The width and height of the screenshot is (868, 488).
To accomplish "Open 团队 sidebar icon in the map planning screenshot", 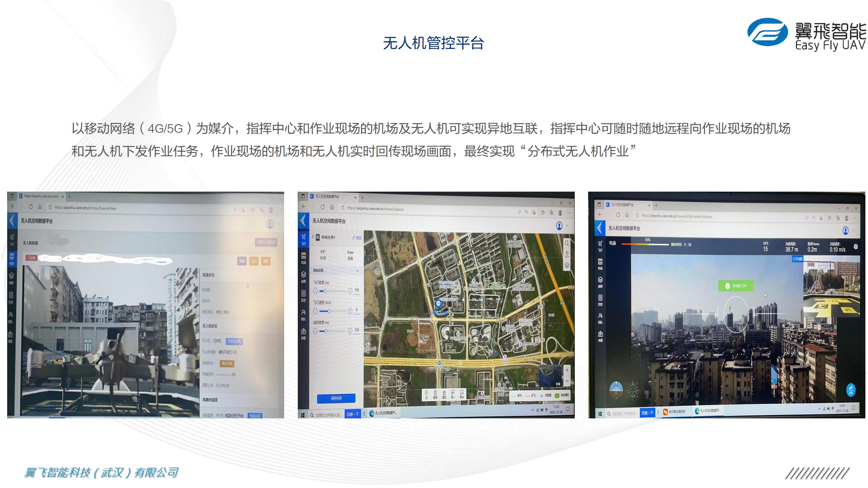I will click(303, 315).
